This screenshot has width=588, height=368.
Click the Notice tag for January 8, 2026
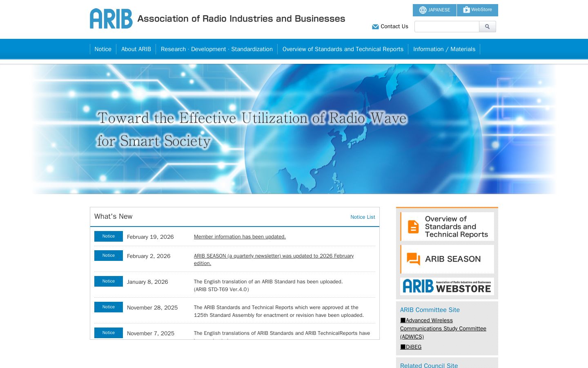tap(109, 281)
